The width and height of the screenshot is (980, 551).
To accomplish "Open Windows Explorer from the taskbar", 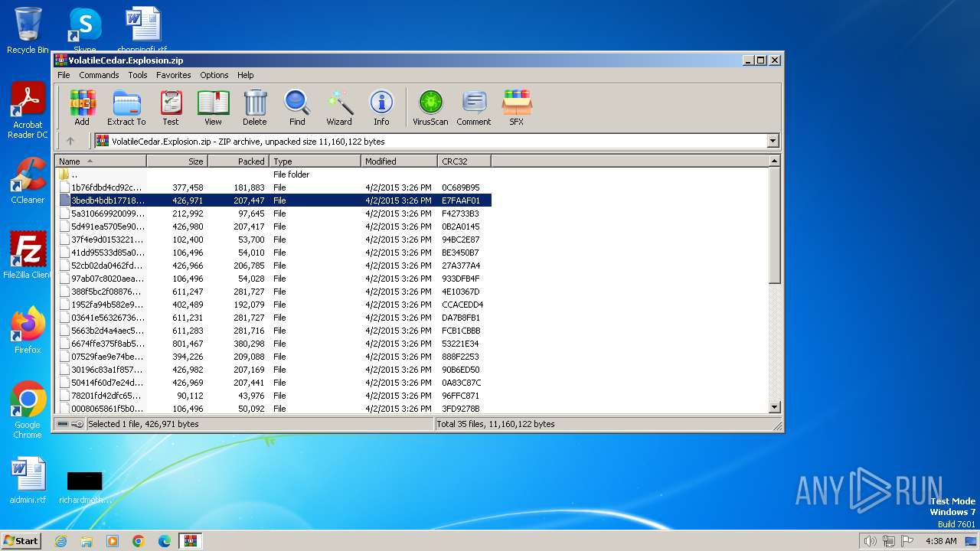I will coord(87,541).
